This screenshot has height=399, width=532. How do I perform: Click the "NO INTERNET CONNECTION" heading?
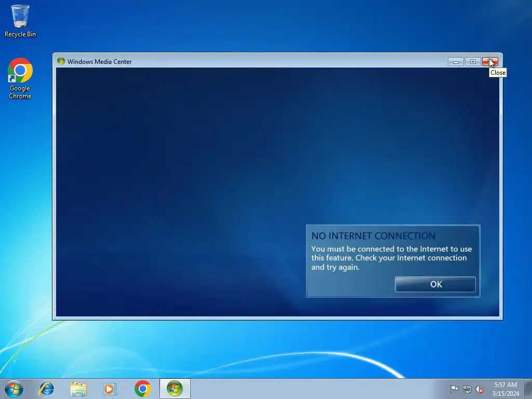tap(373, 236)
